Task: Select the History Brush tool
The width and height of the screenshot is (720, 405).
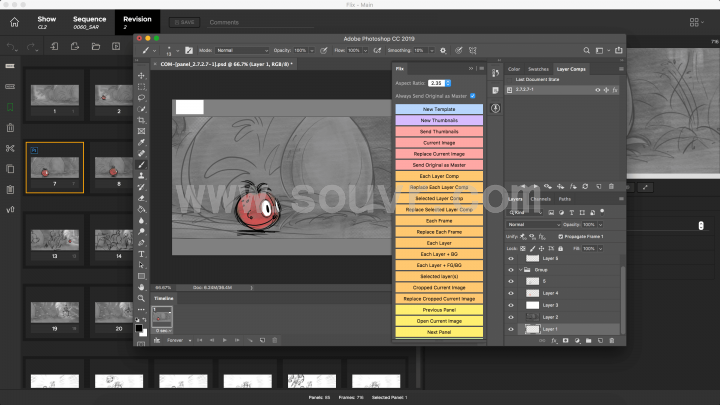Action: click(x=141, y=187)
